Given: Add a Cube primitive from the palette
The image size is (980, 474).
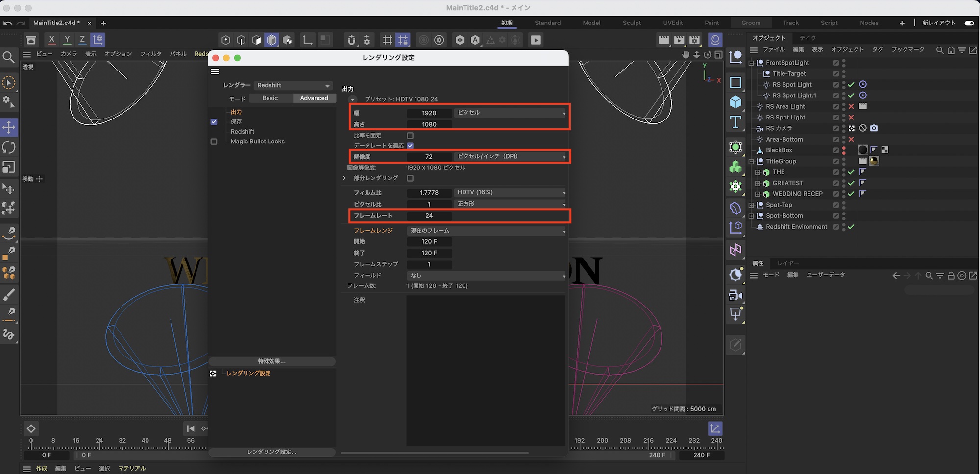Looking at the screenshot, I should coord(735,102).
